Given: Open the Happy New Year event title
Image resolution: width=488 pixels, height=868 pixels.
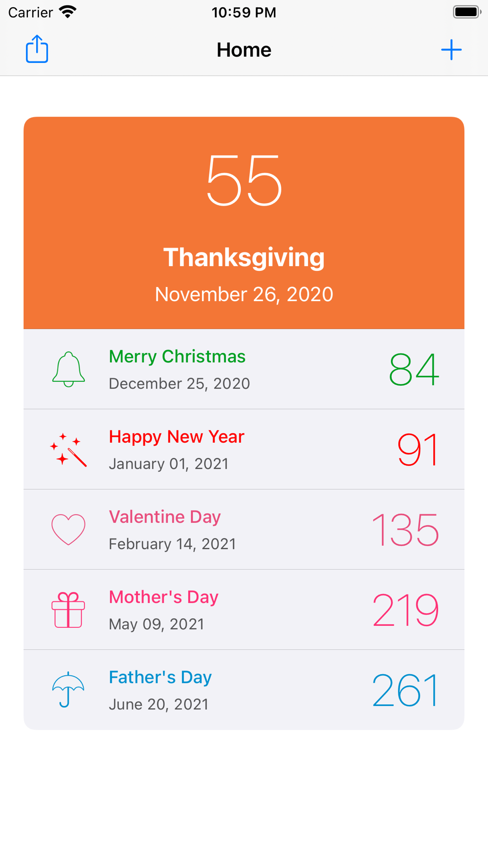Looking at the screenshot, I should [x=177, y=436].
